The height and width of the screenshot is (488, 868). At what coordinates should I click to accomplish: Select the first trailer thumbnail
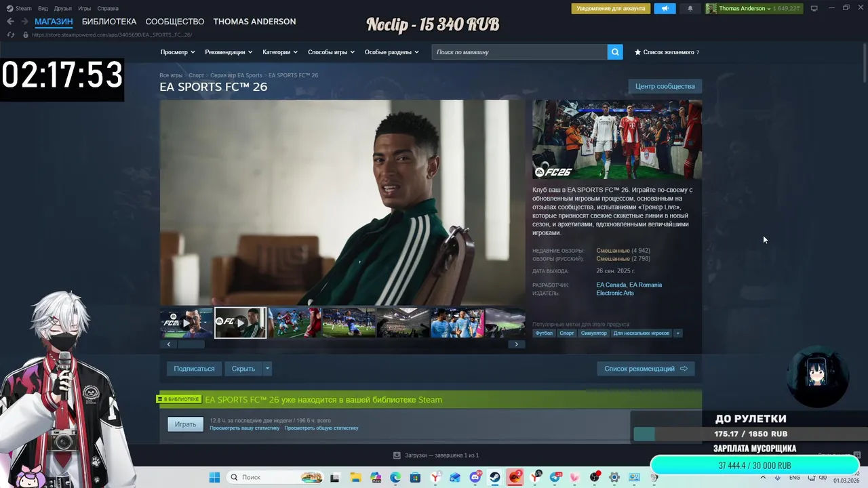186,323
